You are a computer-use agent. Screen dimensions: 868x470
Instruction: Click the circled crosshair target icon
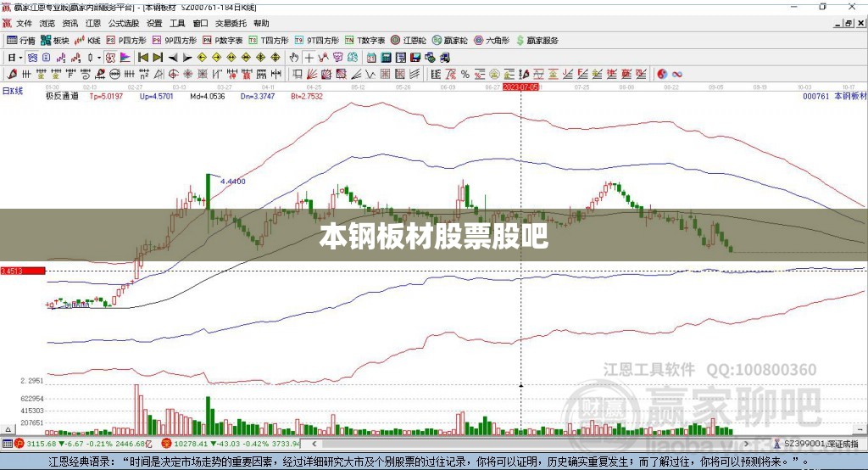point(173,75)
